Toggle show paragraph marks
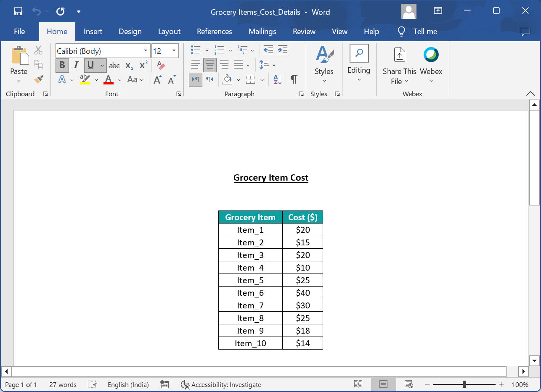Viewport: 541px width, 392px height. click(294, 79)
